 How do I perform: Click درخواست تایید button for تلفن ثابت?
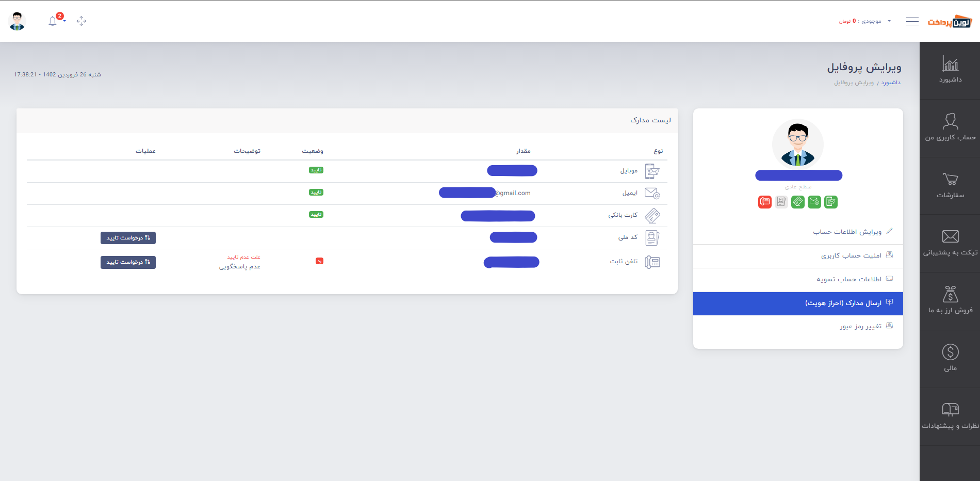pyautogui.click(x=128, y=262)
